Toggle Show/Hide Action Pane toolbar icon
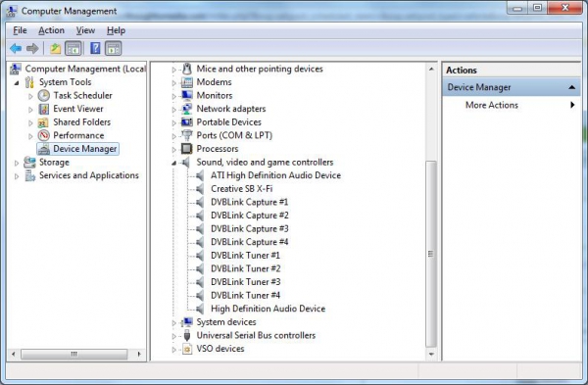The width and height of the screenshot is (588, 385). [x=114, y=48]
